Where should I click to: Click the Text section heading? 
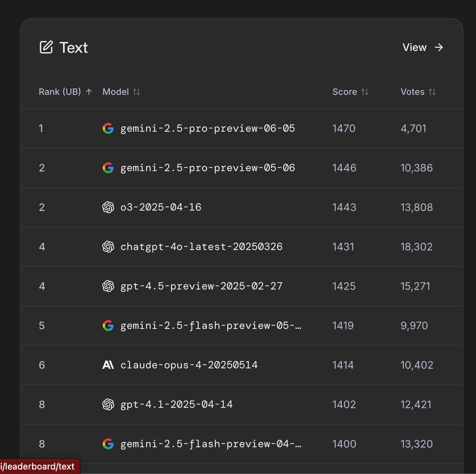click(74, 48)
